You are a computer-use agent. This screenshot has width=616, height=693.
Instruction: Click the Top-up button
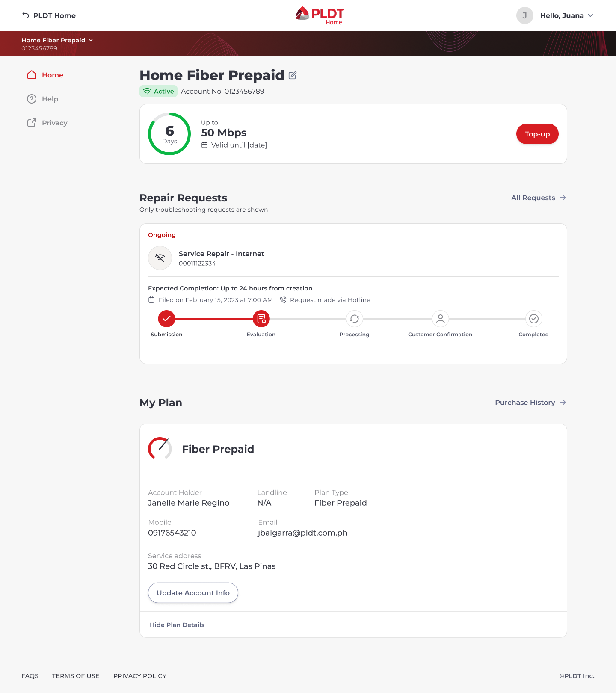click(x=537, y=134)
